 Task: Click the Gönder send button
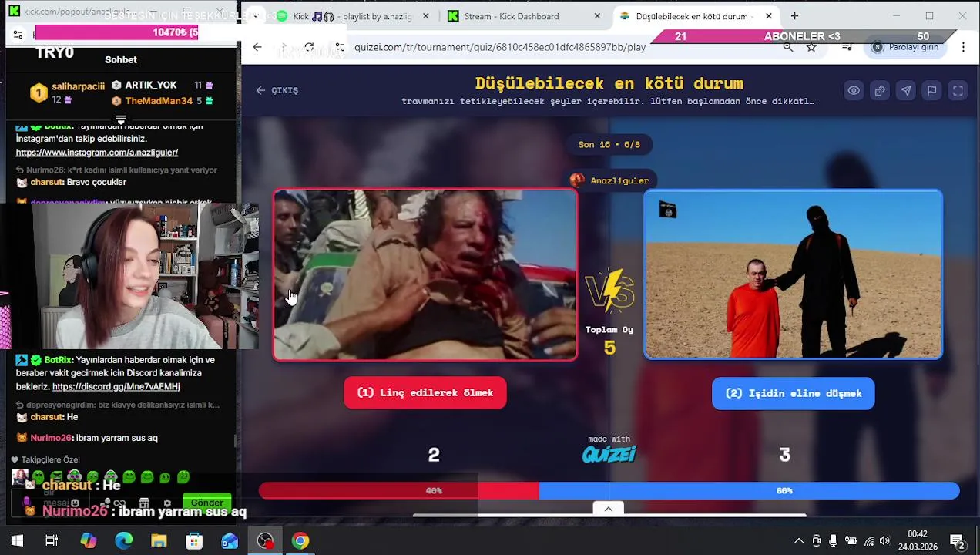point(207,503)
